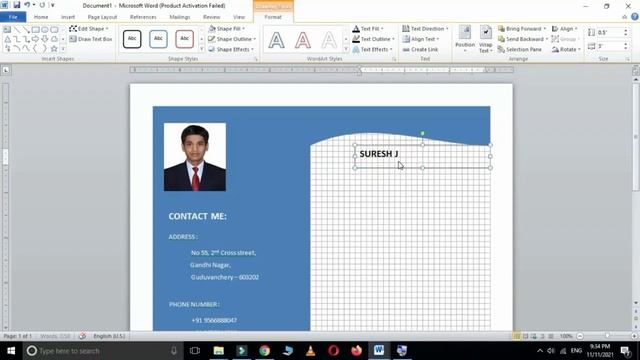
Task: Open Position dropdown in Arrange group
Action: point(465,39)
